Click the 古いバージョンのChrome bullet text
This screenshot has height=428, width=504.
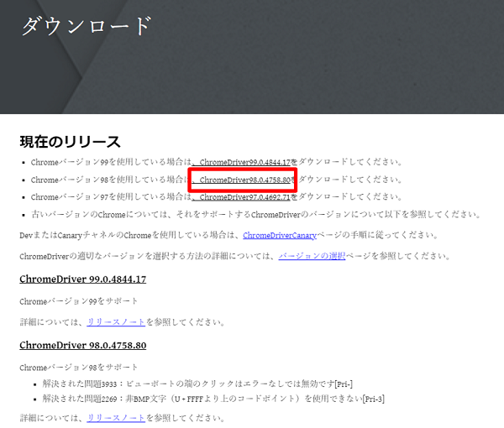click(256, 215)
